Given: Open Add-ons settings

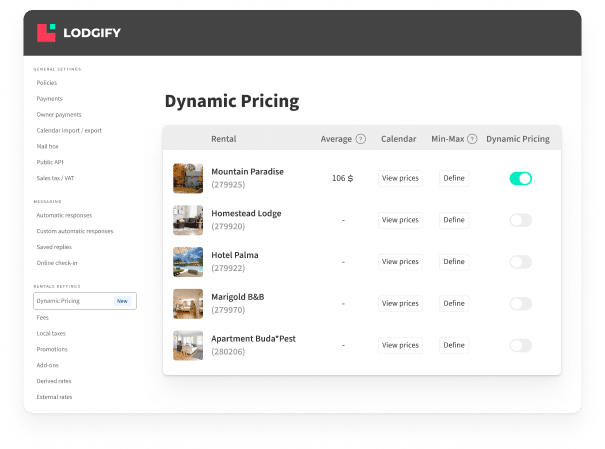Looking at the screenshot, I should tap(47, 365).
